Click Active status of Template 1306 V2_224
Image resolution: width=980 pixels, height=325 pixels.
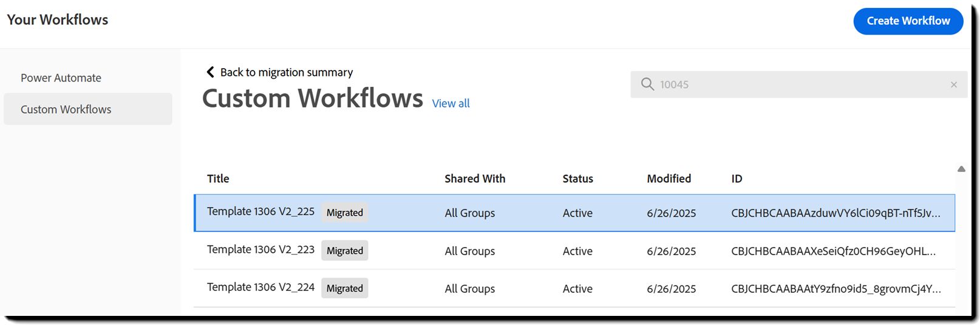pos(577,289)
